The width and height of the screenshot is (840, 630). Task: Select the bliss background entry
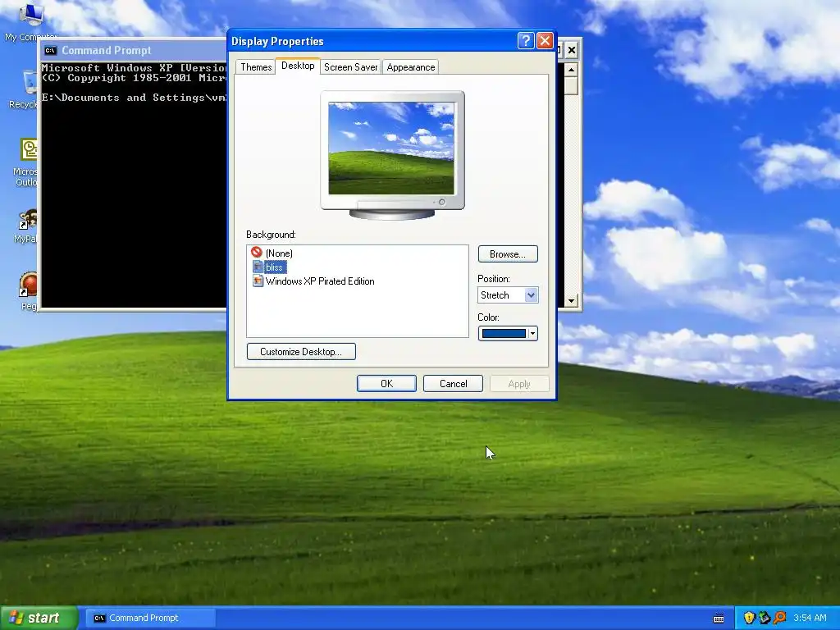coord(274,267)
